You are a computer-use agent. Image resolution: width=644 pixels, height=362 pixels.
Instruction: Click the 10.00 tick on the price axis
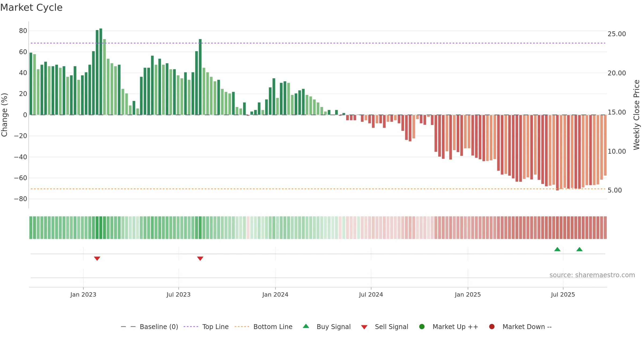point(617,152)
